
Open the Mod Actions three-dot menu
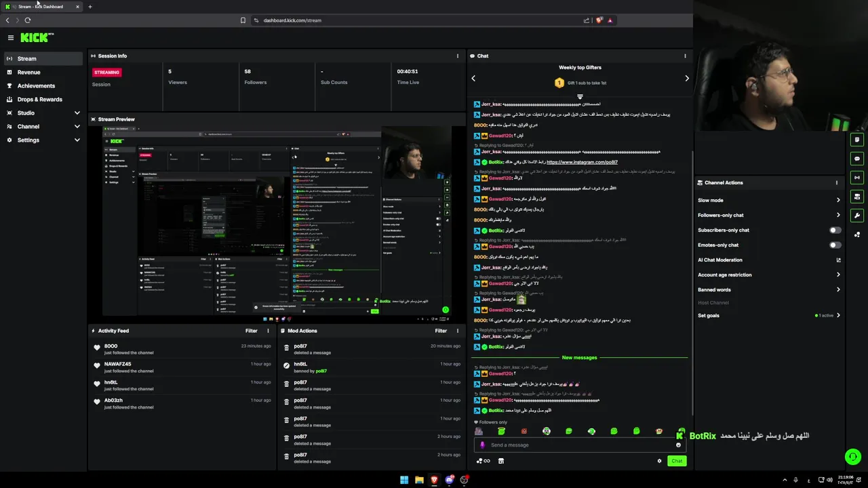[x=458, y=331]
